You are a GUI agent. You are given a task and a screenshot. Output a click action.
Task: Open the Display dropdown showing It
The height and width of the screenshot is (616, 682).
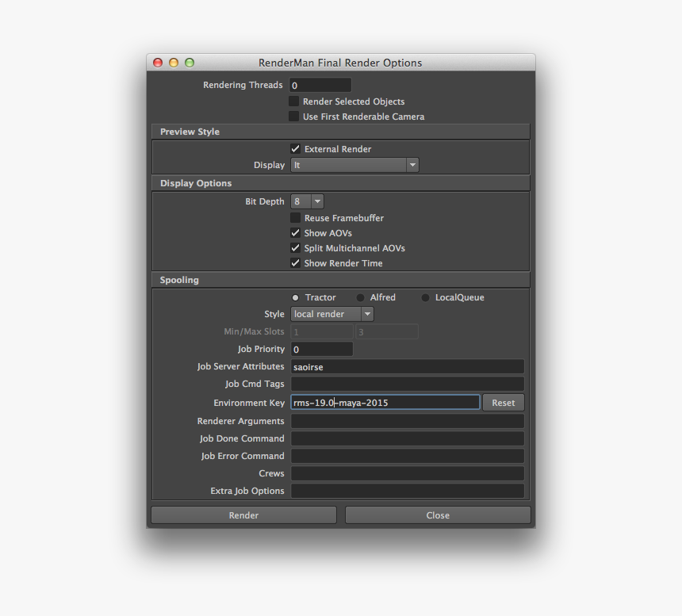coord(354,165)
